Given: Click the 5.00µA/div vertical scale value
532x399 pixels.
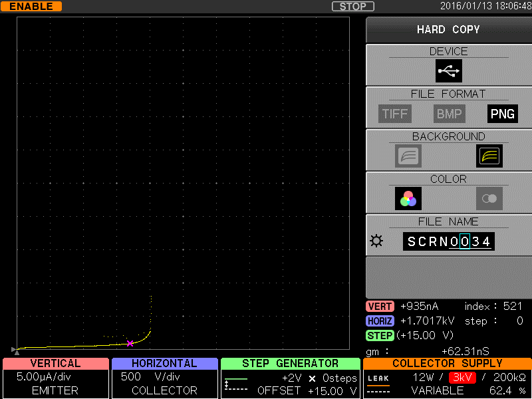Looking at the screenshot, I should [x=44, y=376].
